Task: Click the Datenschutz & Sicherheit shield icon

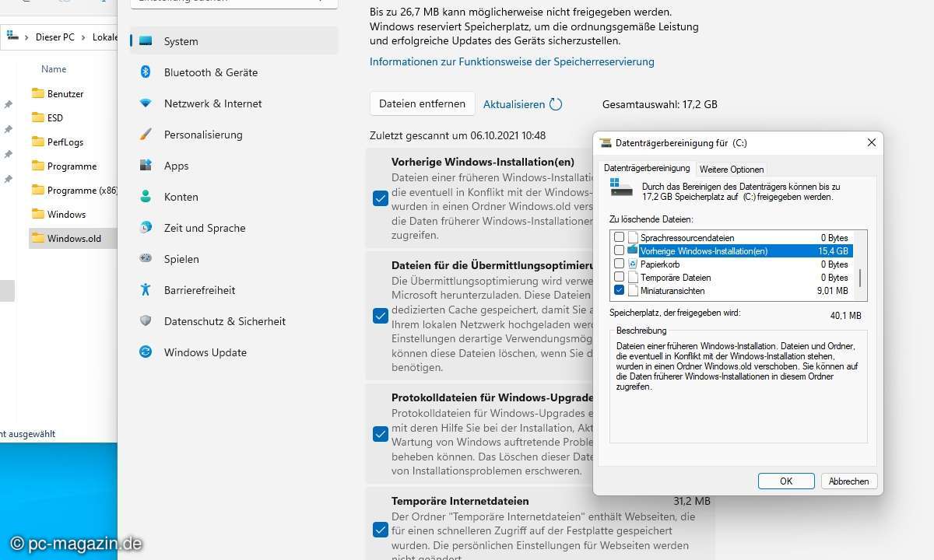Action: (146, 320)
